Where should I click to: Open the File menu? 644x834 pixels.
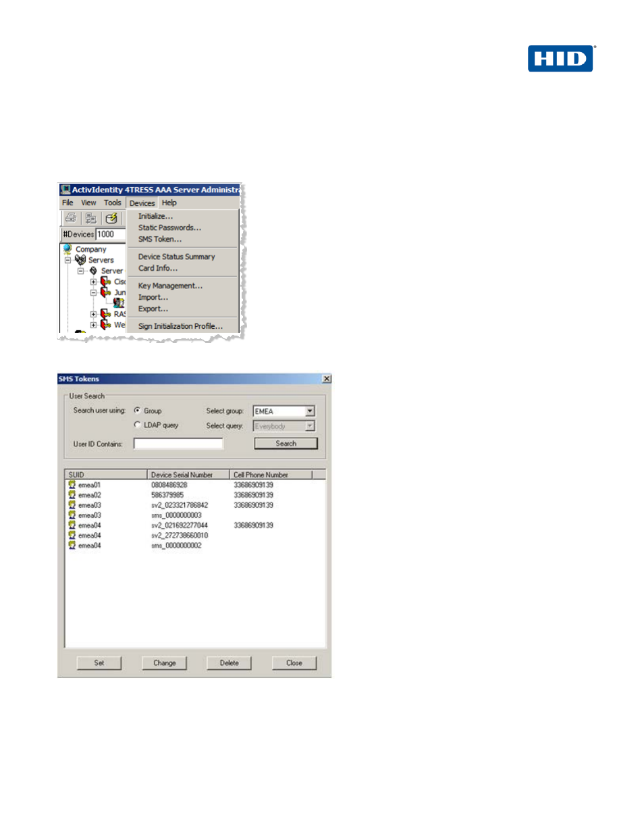[68, 203]
